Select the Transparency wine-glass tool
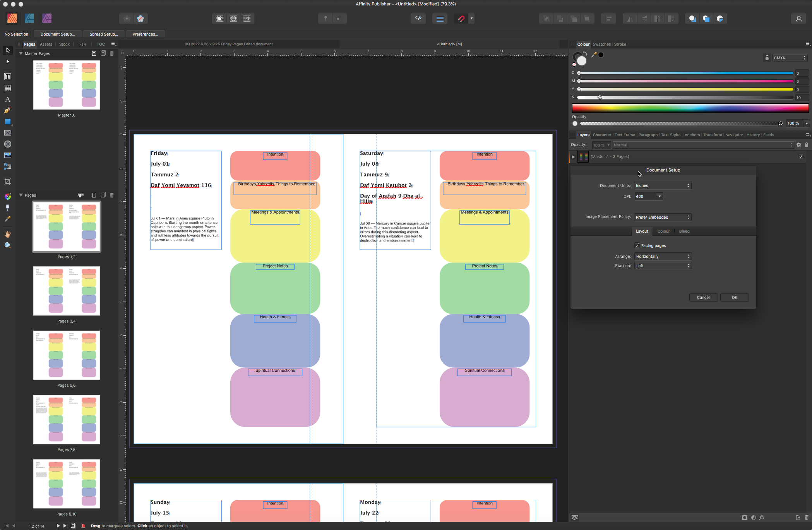This screenshot has width=812, height=530. [x=8, y=208]
